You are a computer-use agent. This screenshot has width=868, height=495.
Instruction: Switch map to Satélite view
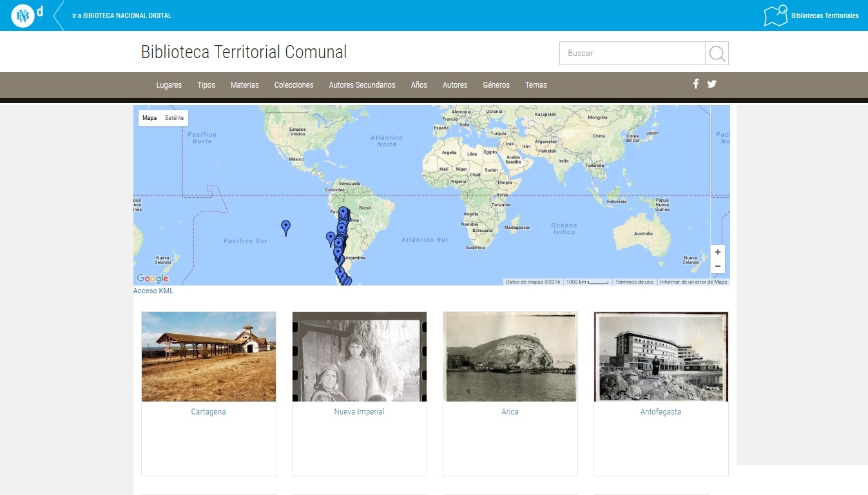tap(174, 118)
